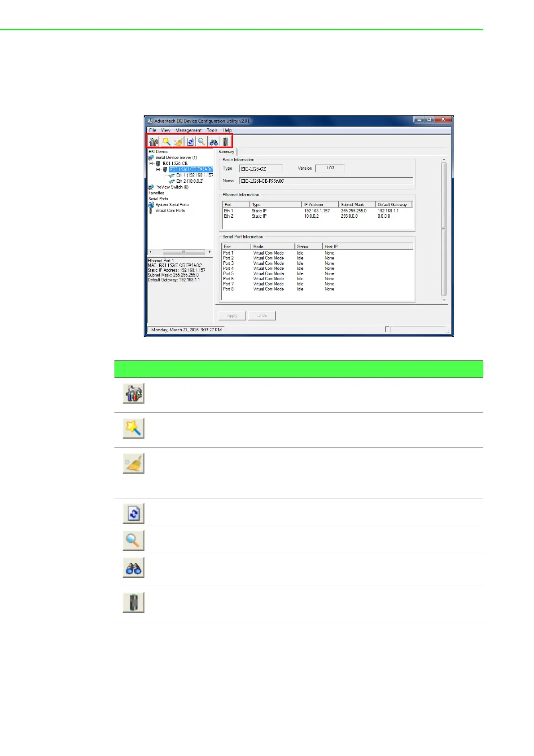Click the magnifying glass icon in the utility toolbar
Screen dimensions: 534x756
[x=202, y=142]
